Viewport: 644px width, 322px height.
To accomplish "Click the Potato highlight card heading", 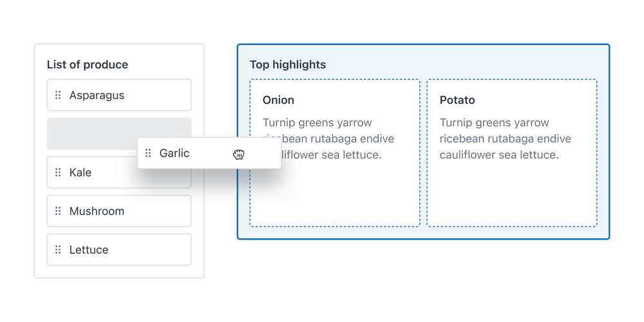I will click(457, 100).
